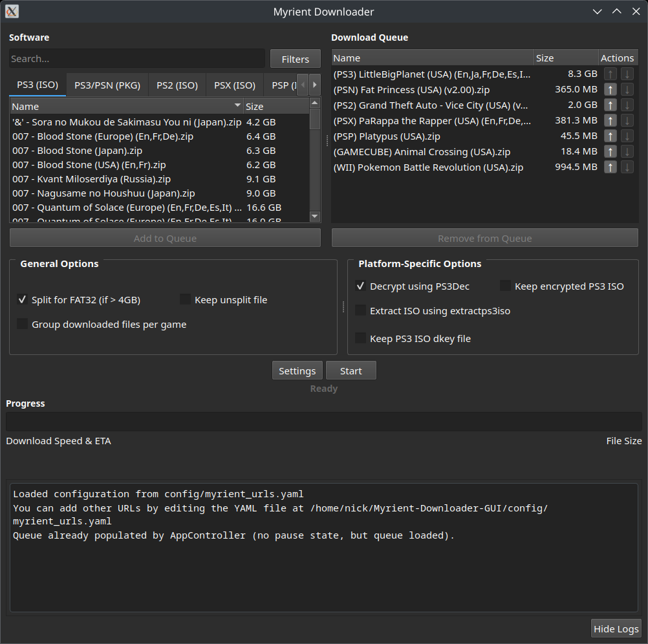Uncheck Decrypt using PS3Dec
Screen dimensions: 648x644
pos(360,286)
